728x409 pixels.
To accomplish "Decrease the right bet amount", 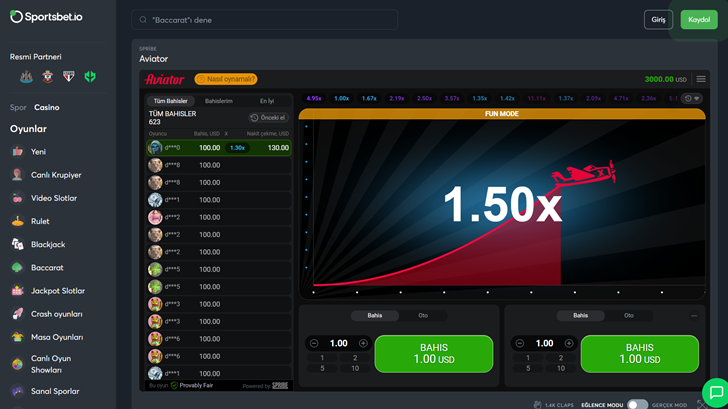I will coord(520,344).
